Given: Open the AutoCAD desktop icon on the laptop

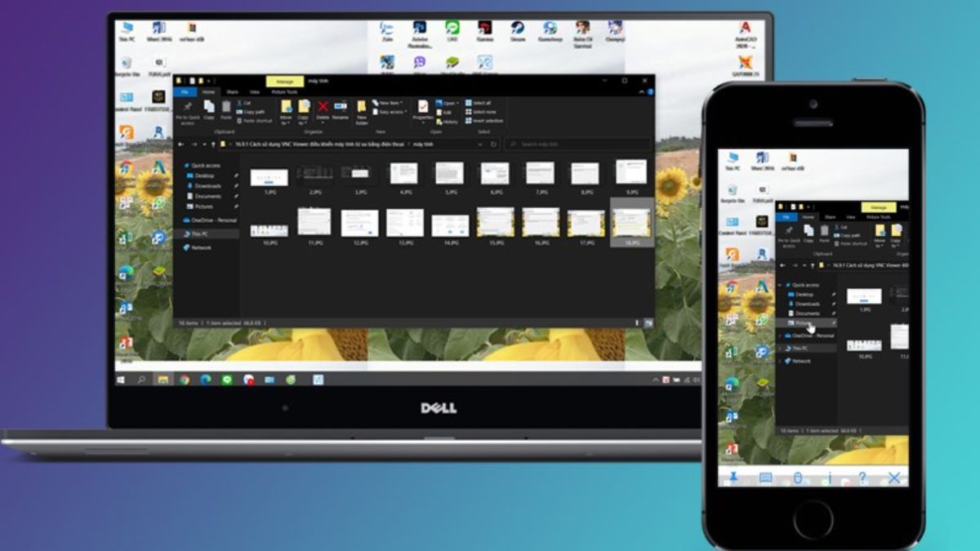Looking at the screenshot, I should [x=744, y=36].
